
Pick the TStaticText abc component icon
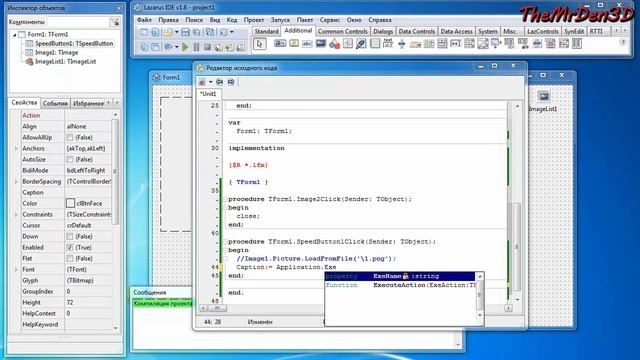[307, 43]
